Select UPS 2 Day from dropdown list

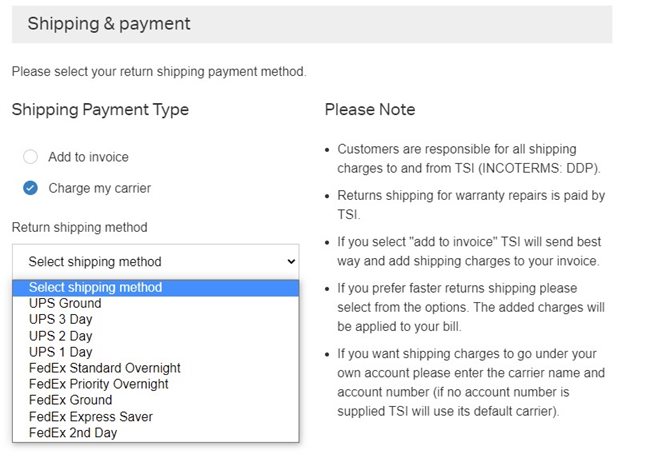60,336
